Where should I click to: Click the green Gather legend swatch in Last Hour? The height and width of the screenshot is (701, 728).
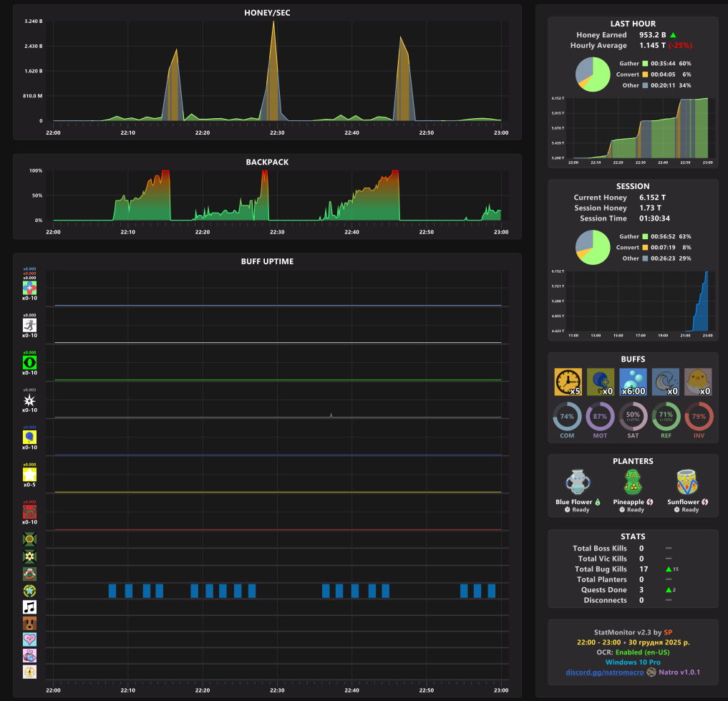point(645,64)
